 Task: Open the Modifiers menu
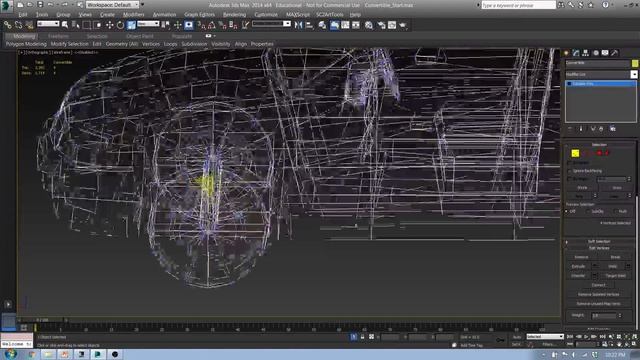click(133, 14)
